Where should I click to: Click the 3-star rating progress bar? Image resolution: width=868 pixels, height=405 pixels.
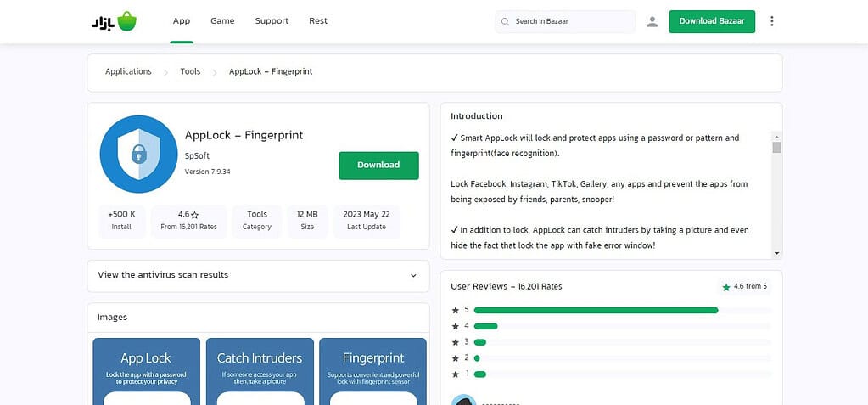click(x=622, y=342)
